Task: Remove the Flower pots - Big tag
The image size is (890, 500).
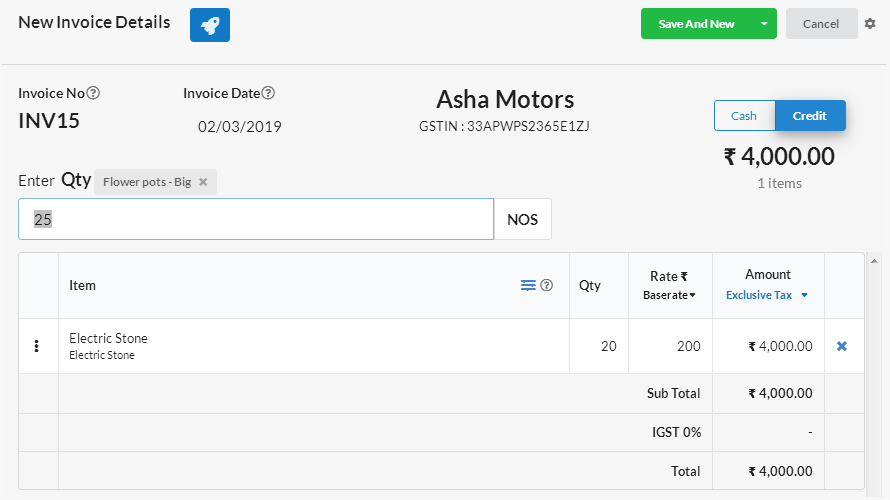Action: coord(203,182)
